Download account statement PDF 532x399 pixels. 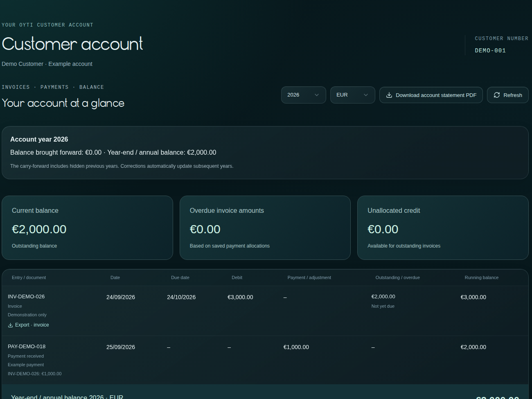pyautogui.click(x=431, y=95)
